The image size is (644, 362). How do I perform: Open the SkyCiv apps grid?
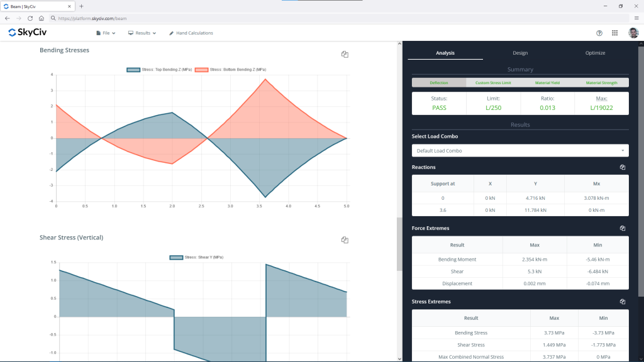coord(614,33)
